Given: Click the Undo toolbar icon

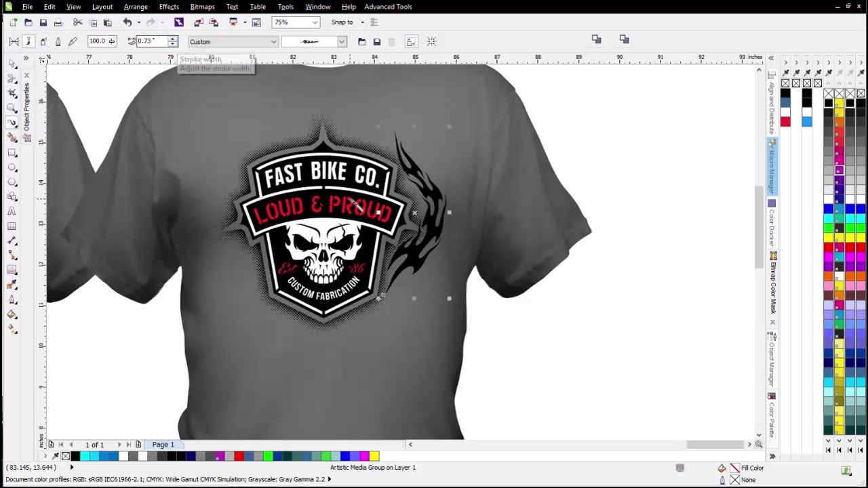Looking at the screenshot, I should click(127, 22).
